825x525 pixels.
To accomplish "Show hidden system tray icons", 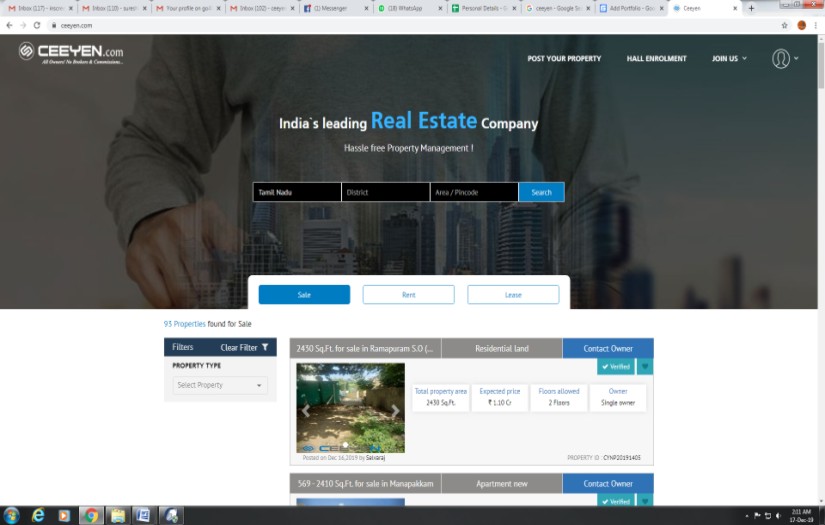I will coord(747,516).
